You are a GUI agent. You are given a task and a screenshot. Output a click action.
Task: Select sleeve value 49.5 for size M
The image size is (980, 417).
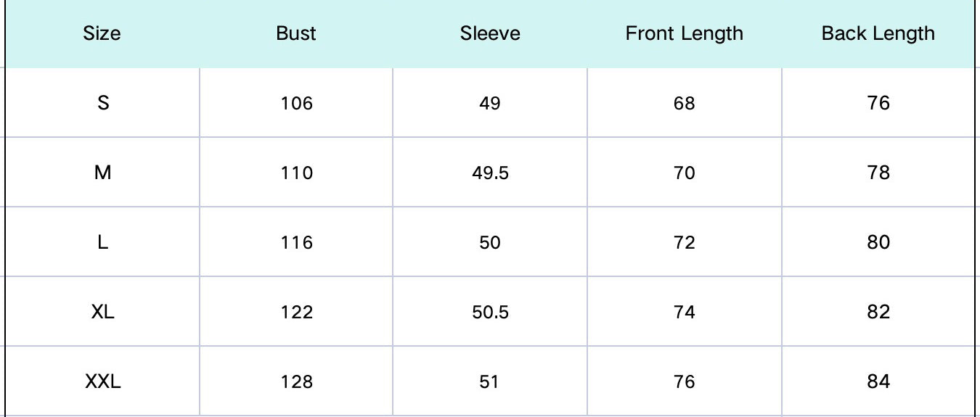(490, 173)
